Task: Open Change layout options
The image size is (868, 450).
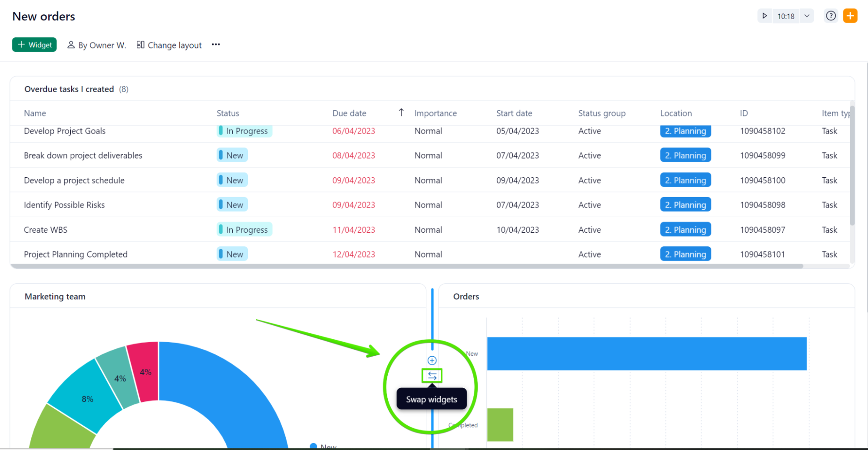Action: click(169, 45)
